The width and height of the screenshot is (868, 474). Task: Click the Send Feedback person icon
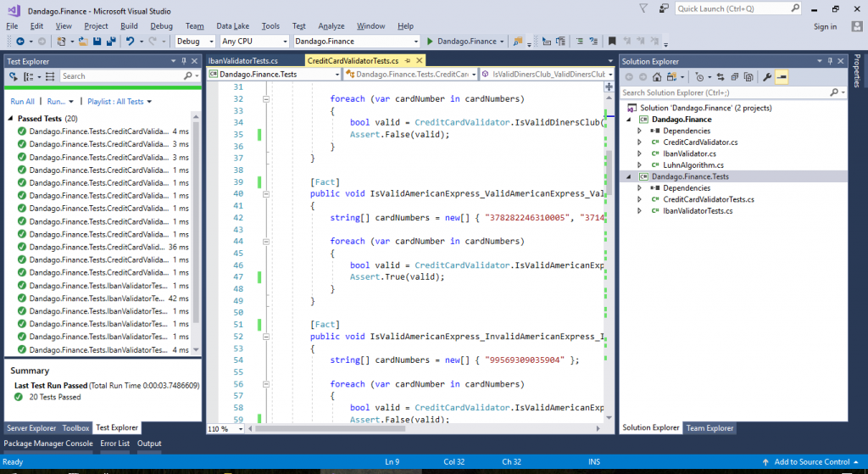click(x=663, y=8)
